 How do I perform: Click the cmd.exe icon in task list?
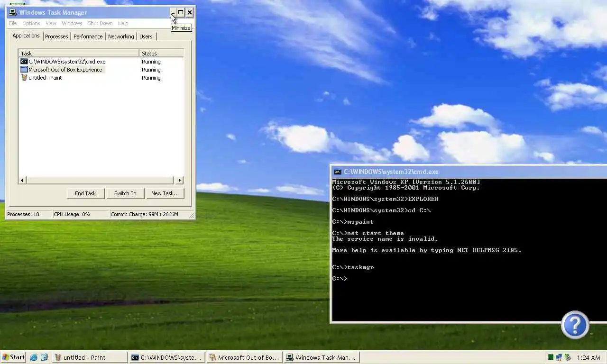point(24,62)
